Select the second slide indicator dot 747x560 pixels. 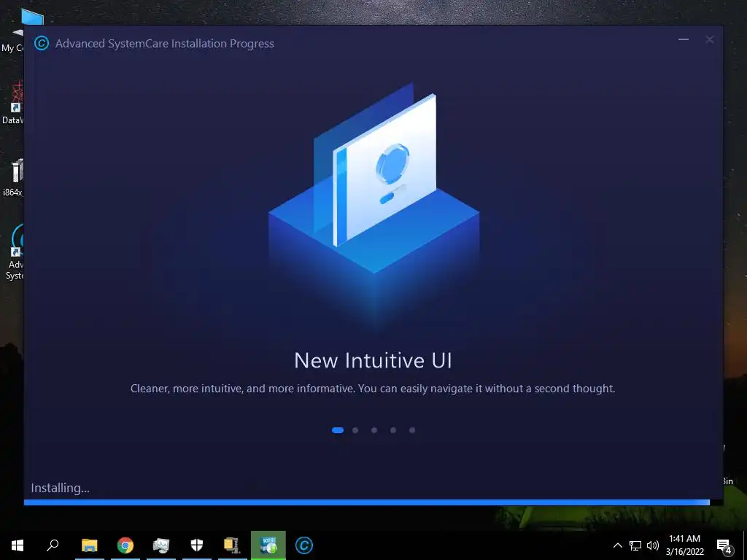tap(355, 430)
